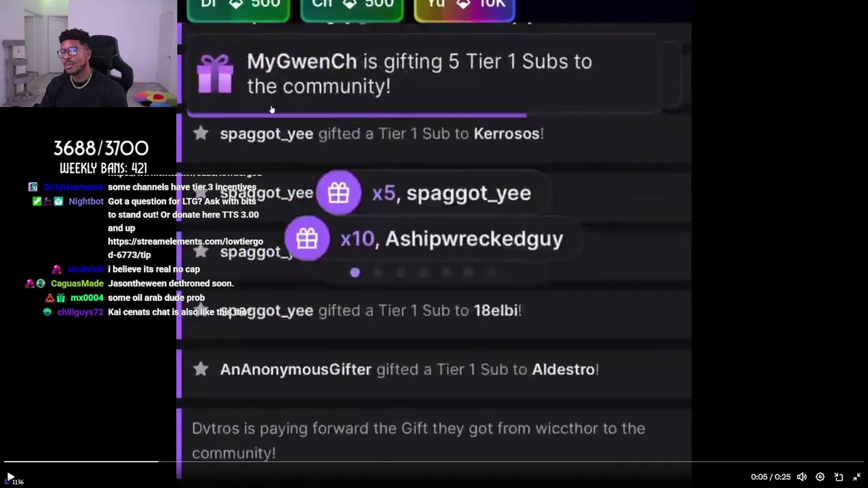Click username Nightbot in chat
The height and width of the screenshot is (488, 868).
pos(86,201)
